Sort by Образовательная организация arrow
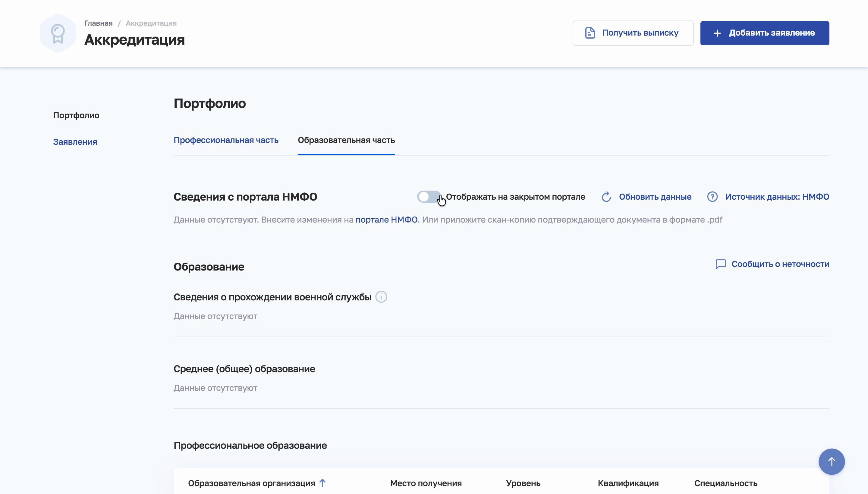Screen dimensions: 868x494 [x=322, y=483]
